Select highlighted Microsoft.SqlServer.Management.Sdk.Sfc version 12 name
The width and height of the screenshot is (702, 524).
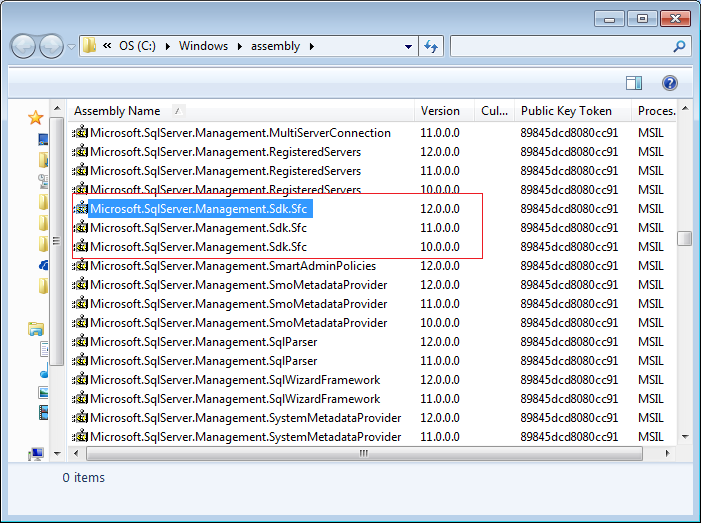199,209
